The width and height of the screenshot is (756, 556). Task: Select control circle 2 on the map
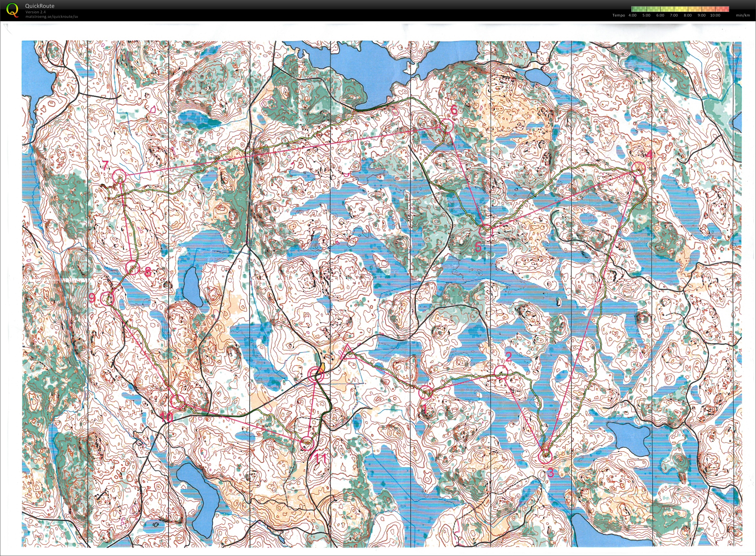pyautogui.click(x=501, y=372)
